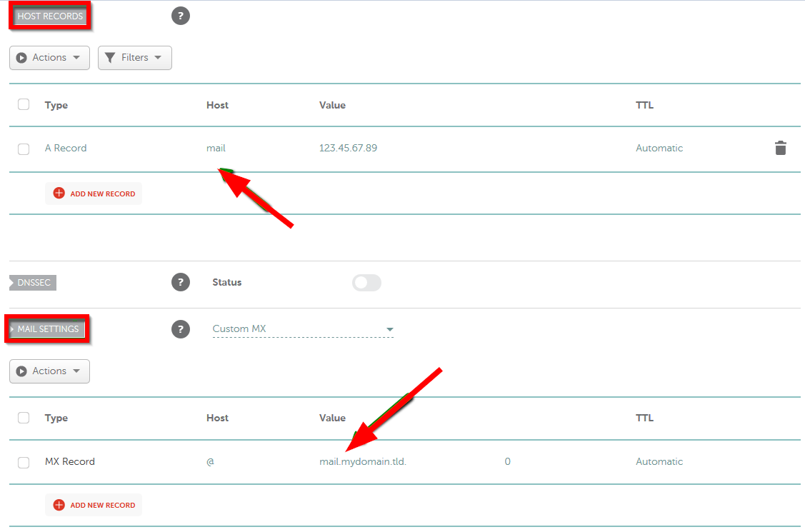805x532 pixels.
Task: Click the HOST RECORDS section label
Action: click(x=49, y=16)
